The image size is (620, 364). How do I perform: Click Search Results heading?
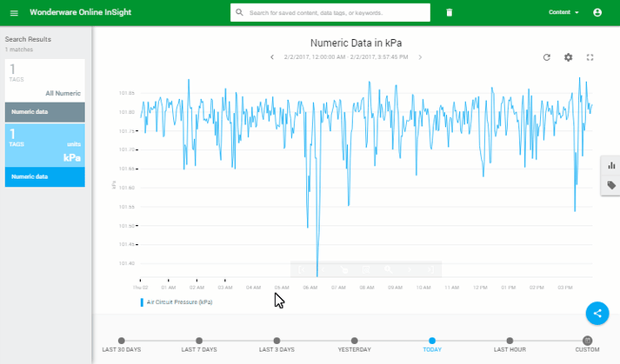tap(28, 39)
